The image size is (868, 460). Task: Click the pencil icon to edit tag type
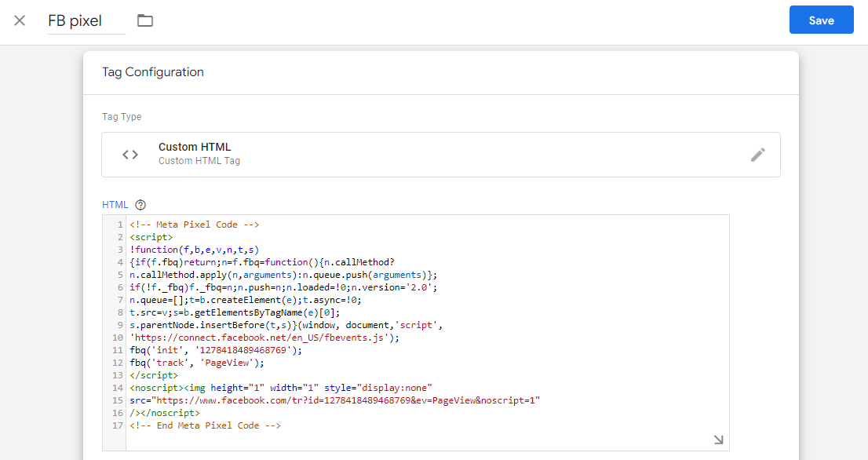pyautogui.click(x=758, y=155)
